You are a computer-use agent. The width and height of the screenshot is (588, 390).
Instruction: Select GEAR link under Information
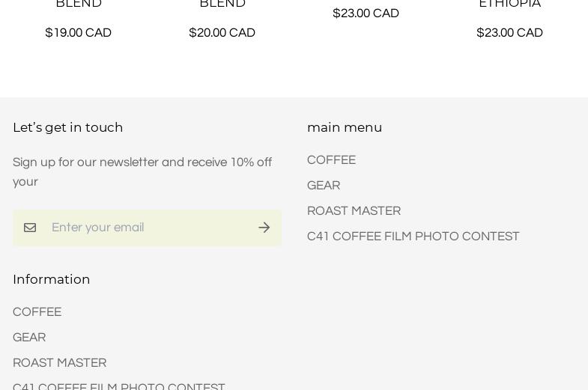click(x=29, y=338)
